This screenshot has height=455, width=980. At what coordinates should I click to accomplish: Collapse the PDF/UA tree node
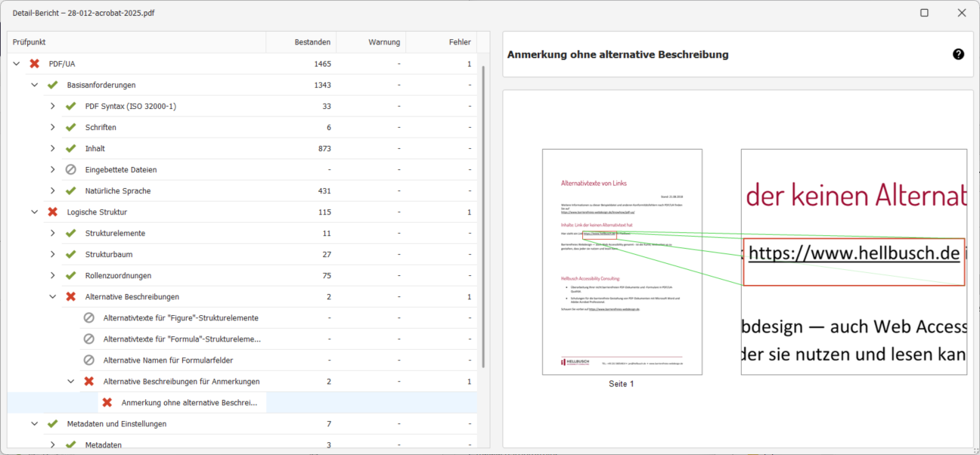point(17,63)
